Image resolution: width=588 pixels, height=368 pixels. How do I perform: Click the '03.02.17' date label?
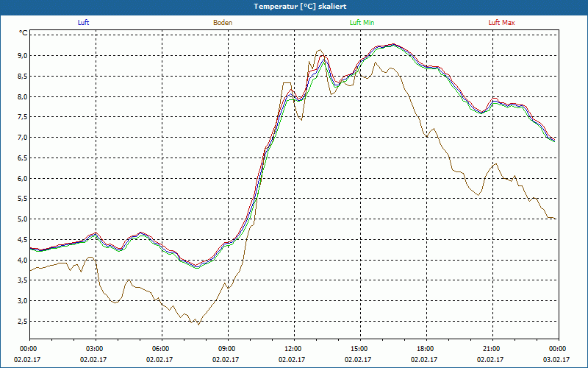[x=556, y=359]
